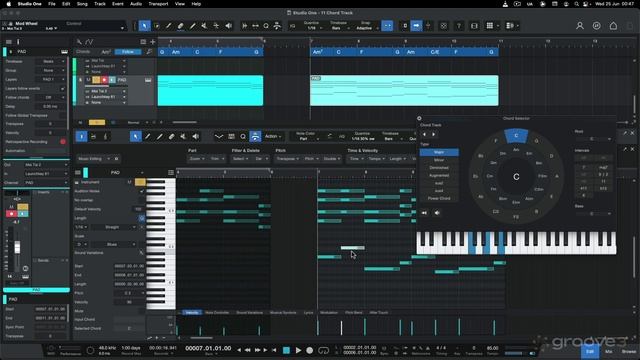
Task: Open the Track menu
Action: pos(100,4)
